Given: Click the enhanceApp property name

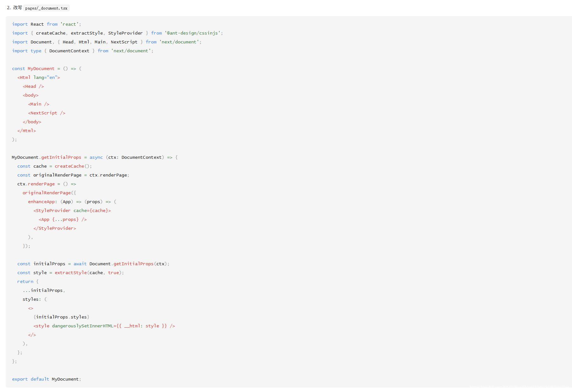Looking at the screenshot, I should coord(41,202).
